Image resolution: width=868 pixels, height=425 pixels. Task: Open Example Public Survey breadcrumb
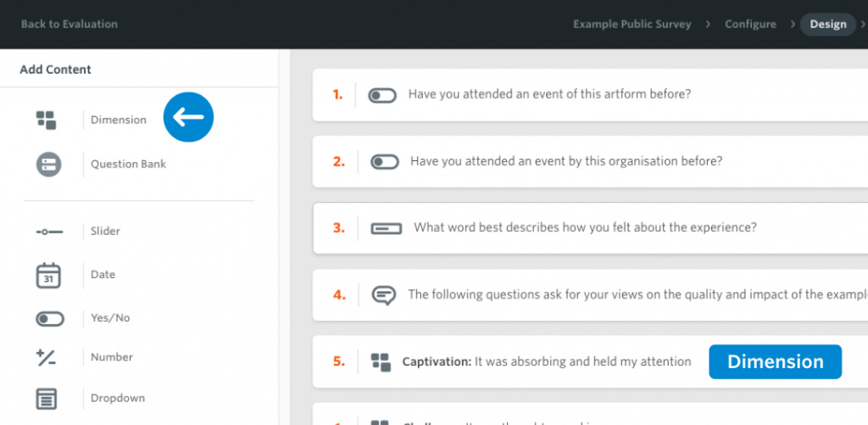(632, 25)
